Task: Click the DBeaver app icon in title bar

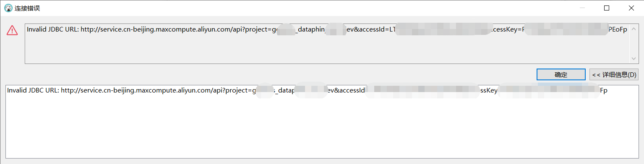Action: [8, 8]
